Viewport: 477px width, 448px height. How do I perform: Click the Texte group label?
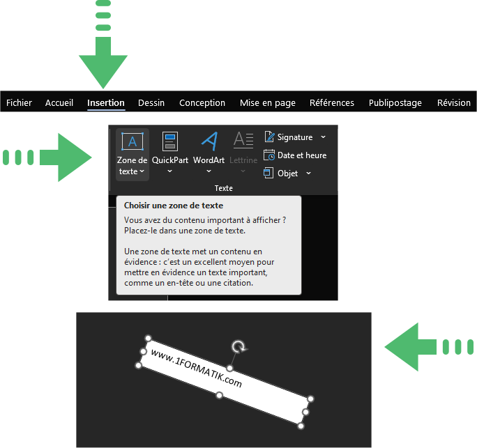(x=224, y=188)
